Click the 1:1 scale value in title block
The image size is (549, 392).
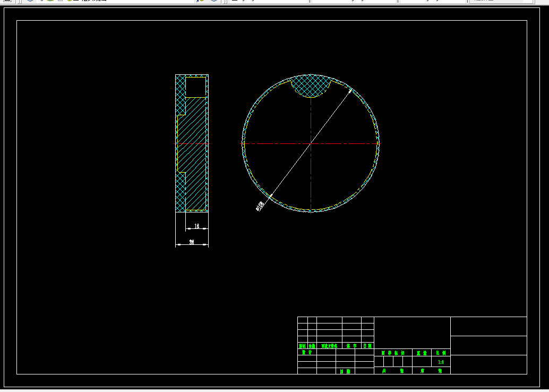441,362
